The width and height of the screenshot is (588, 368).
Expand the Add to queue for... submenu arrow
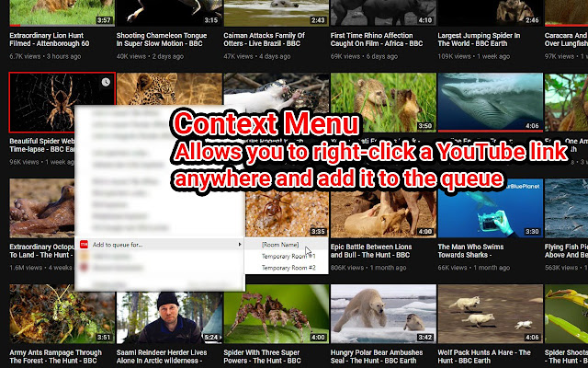(x=239, y=245)
